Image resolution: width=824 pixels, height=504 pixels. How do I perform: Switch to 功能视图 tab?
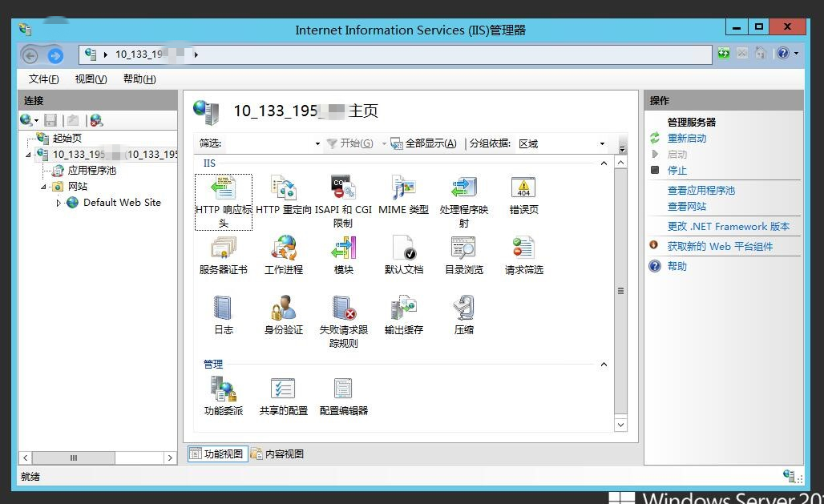click(217, 454)
